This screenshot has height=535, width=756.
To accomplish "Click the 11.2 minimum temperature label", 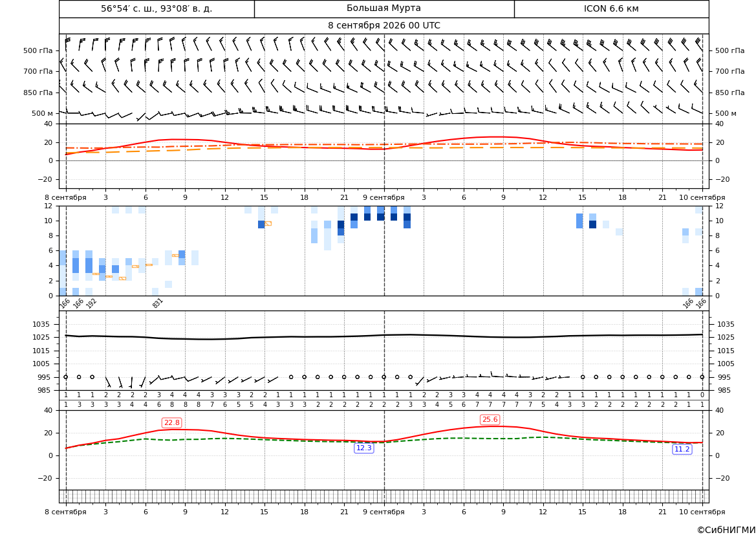I will pos(682,449).
